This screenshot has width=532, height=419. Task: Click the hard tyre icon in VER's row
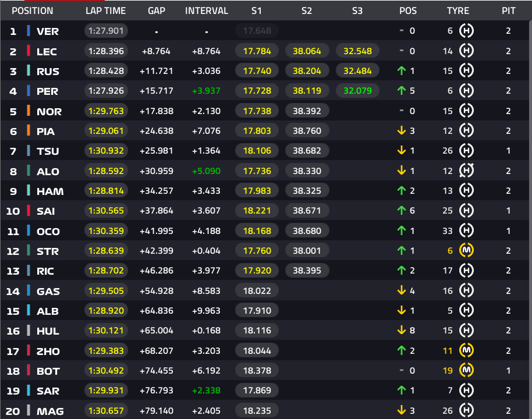point(466,31)
